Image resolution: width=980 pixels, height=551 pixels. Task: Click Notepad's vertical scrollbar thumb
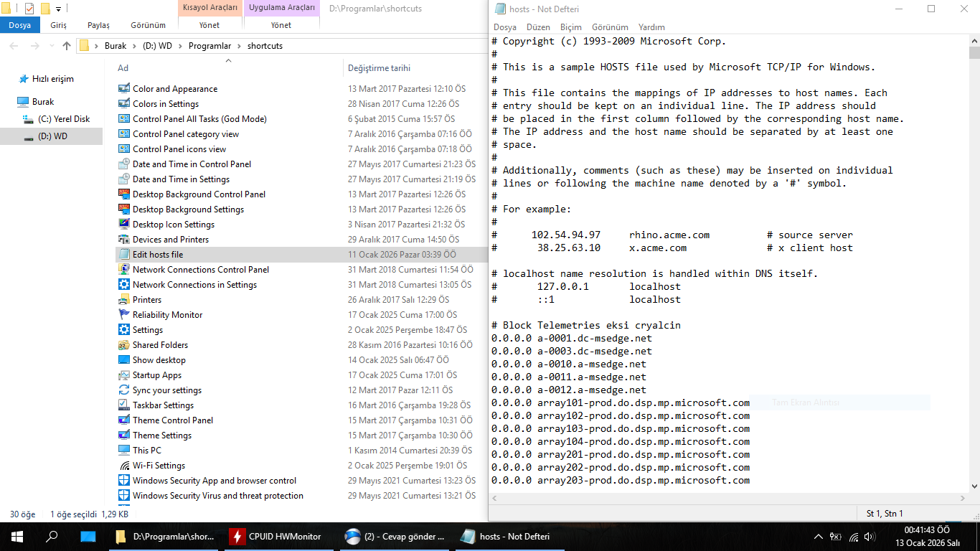coord(974,52)
